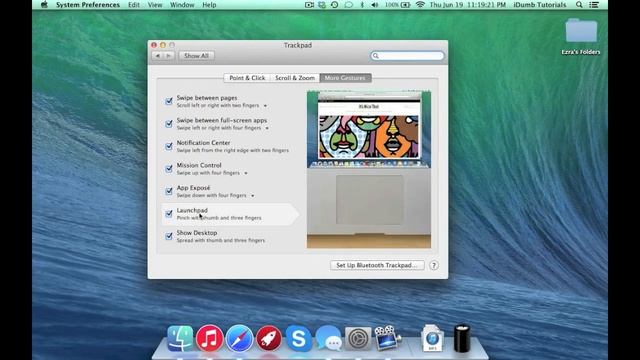The height and width of the screenshot is (360, 640).
Task: Click the Launchpad gesture description text
Action: point(219,218)
